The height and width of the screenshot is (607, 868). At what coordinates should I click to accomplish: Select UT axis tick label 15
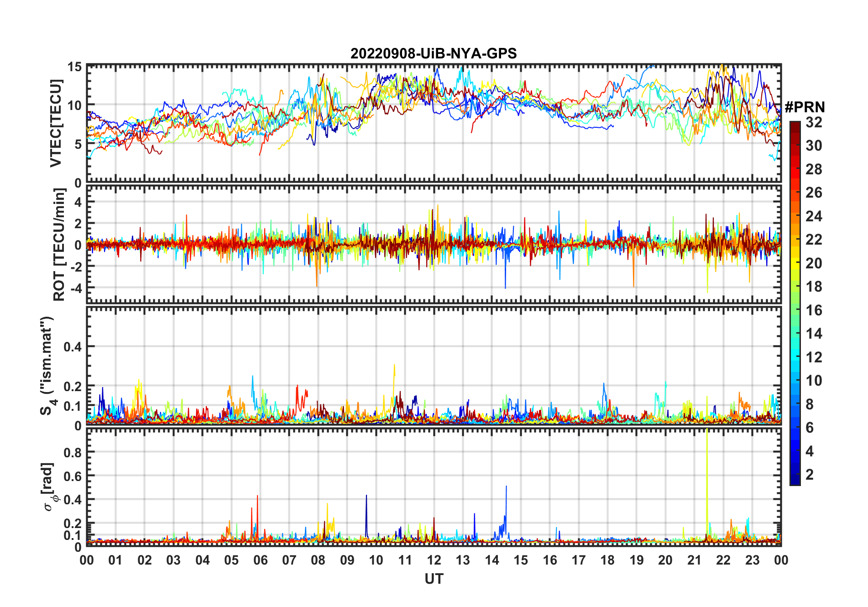click(x=521, y=560)
